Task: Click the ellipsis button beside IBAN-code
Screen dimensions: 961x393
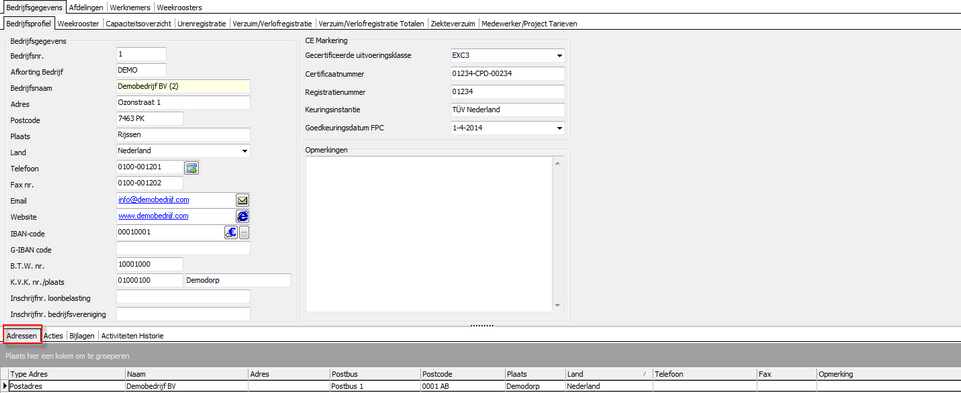Action: click(x=244, y=232)
